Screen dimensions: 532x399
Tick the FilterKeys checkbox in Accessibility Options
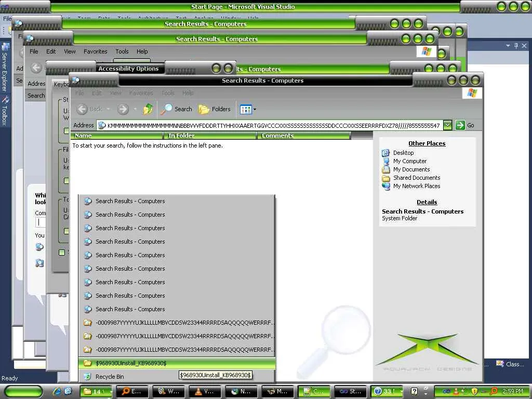[66, 180]
